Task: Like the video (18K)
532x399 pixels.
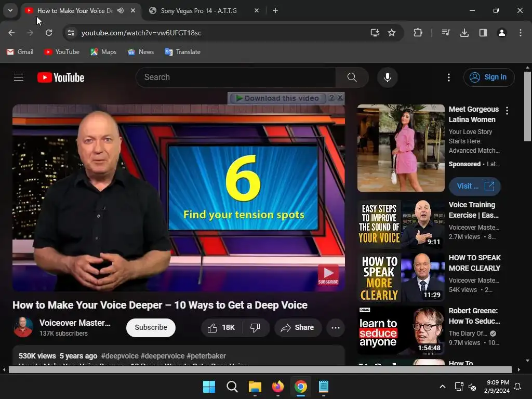Action: (222, 327)
